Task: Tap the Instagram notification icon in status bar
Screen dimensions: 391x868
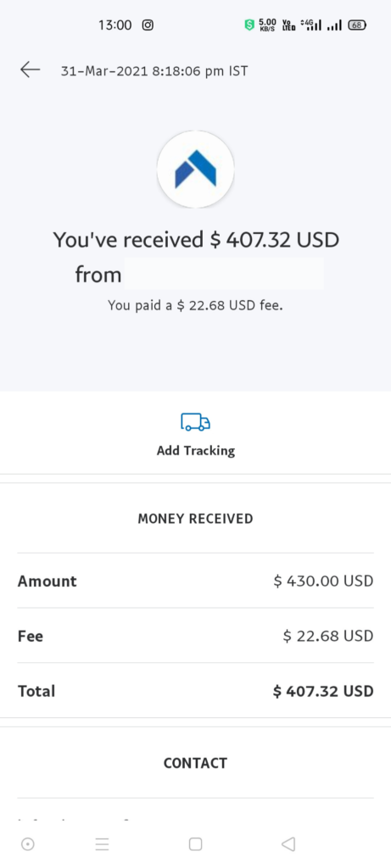Action: pyautogui.click(x=148, y=25)
